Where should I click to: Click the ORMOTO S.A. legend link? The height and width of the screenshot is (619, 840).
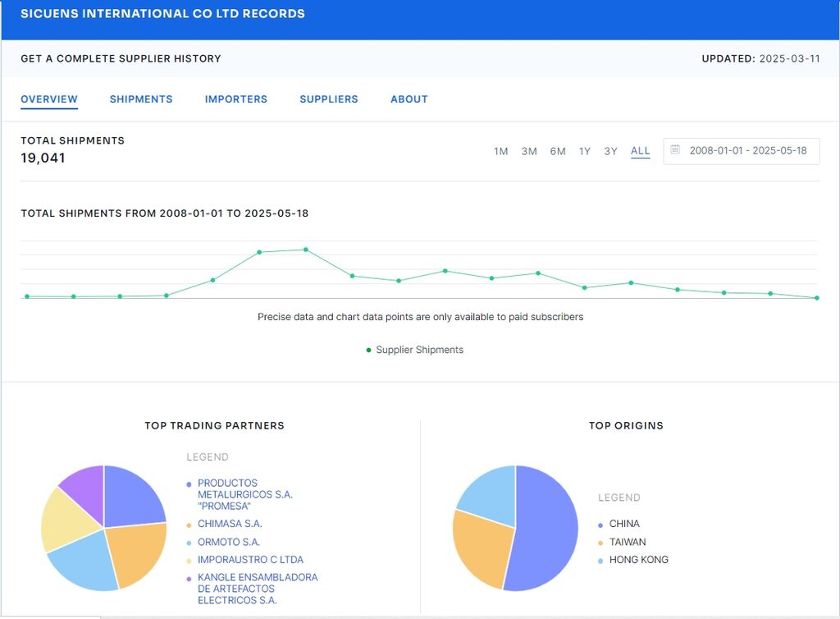point(228,543)
